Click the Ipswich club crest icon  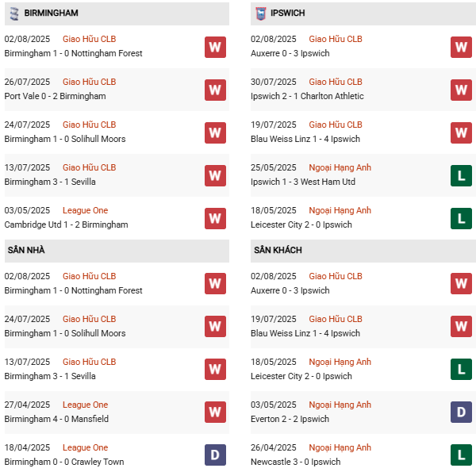pyautogui.click(x=261, y=13)
